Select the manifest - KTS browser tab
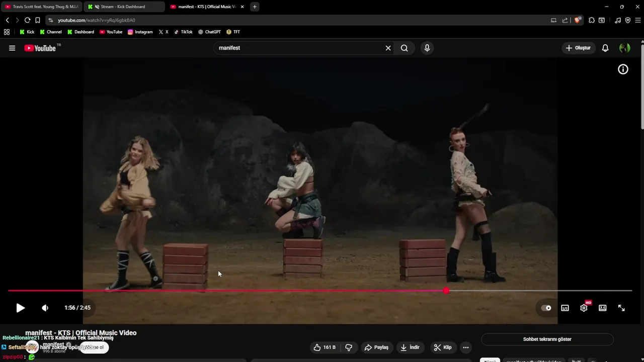The image size is (644, 362). (x=206, y=7)
